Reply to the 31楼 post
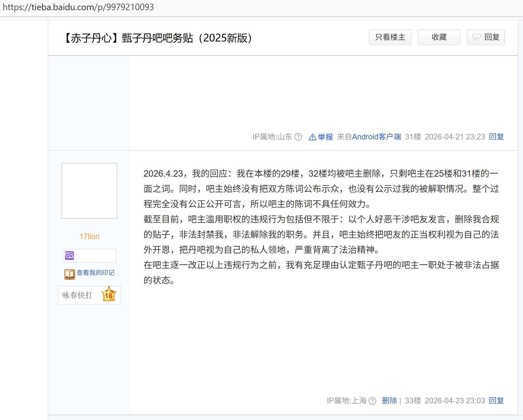Screen dimensions: 523x420 496,137
